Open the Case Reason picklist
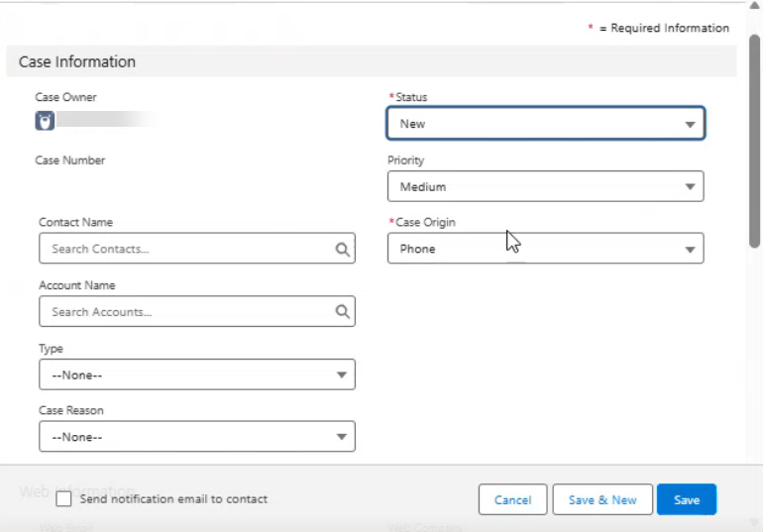763x532 pixels. (x=197, y=436)
